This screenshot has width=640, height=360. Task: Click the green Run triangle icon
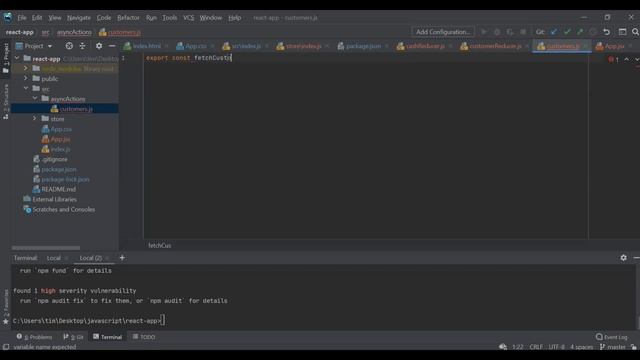click(x=484, y=32)
